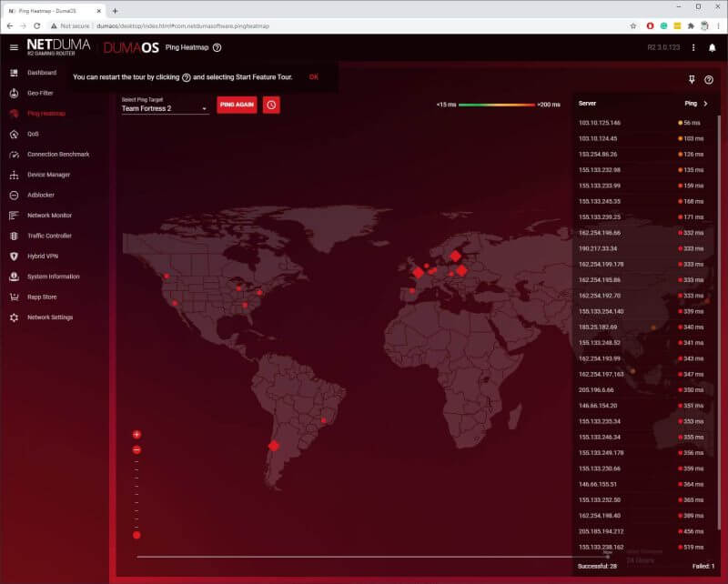Open the notifications bell
The width and height of the screenshot is (728, 584).
(x=712, y=48)
